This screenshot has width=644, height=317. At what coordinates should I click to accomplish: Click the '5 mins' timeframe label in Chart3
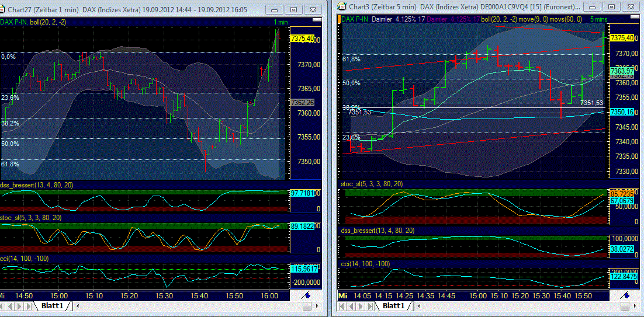[x=599, y=19]
